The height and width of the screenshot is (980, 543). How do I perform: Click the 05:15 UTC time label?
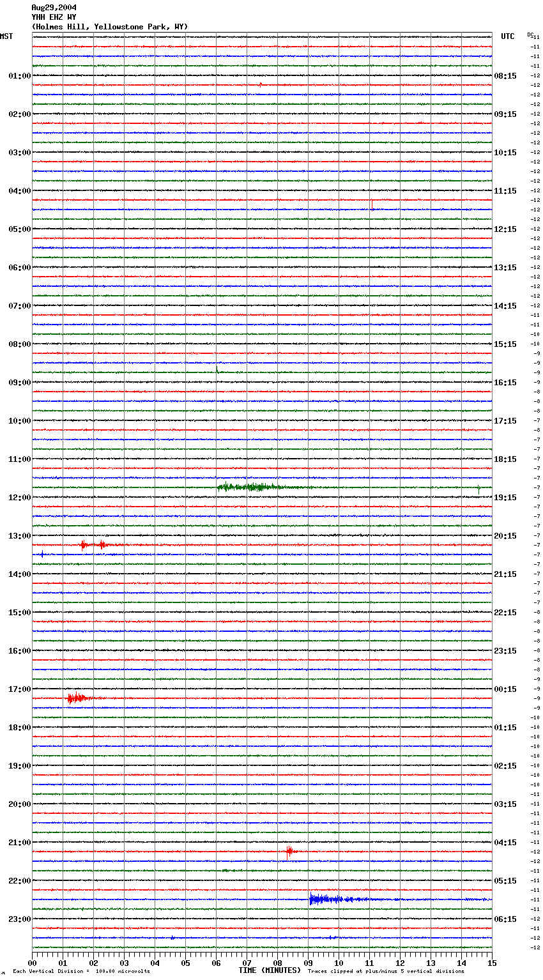[x=505, y=881]
